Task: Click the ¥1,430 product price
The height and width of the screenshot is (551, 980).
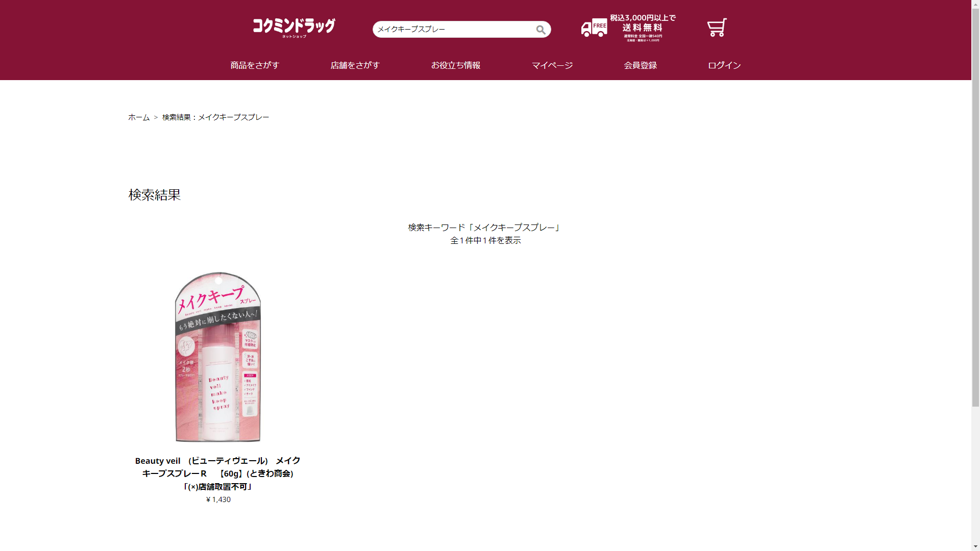Action: (x=218, y=499)
